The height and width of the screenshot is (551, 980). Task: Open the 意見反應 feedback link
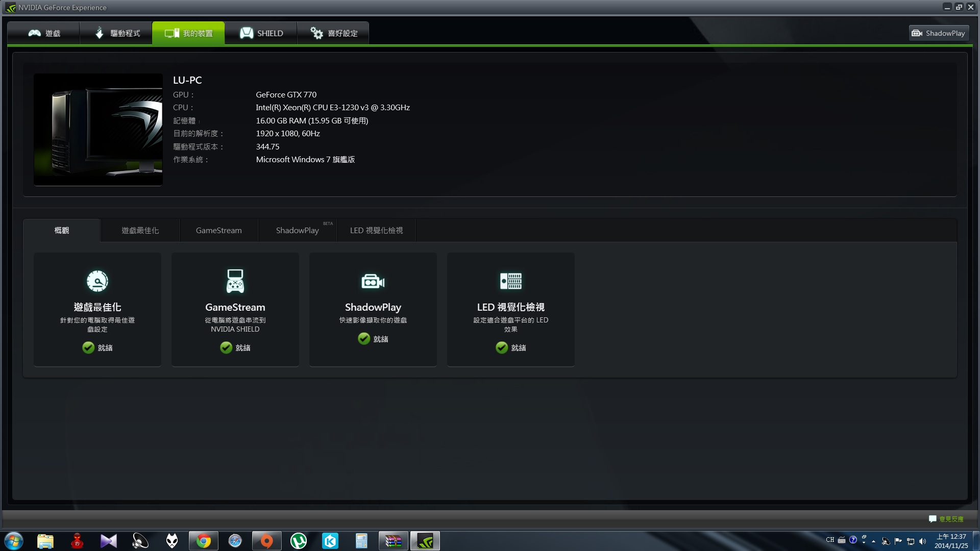951,519
